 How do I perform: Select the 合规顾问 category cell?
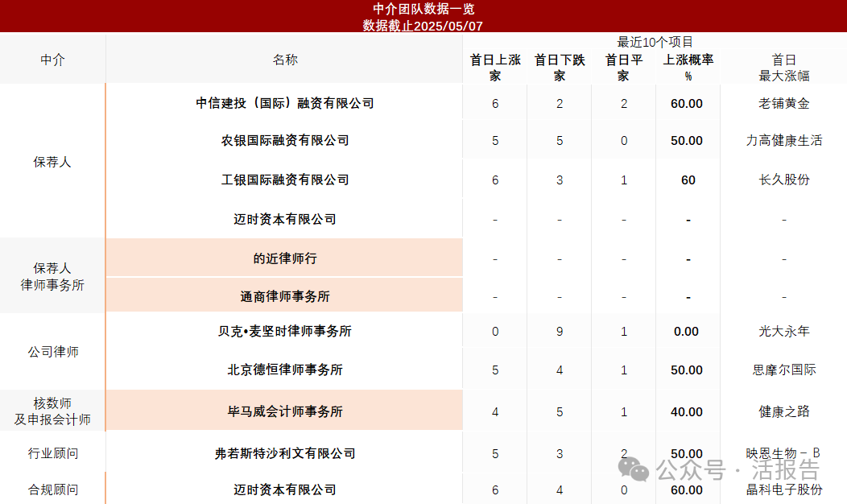[x=53, y=490]
